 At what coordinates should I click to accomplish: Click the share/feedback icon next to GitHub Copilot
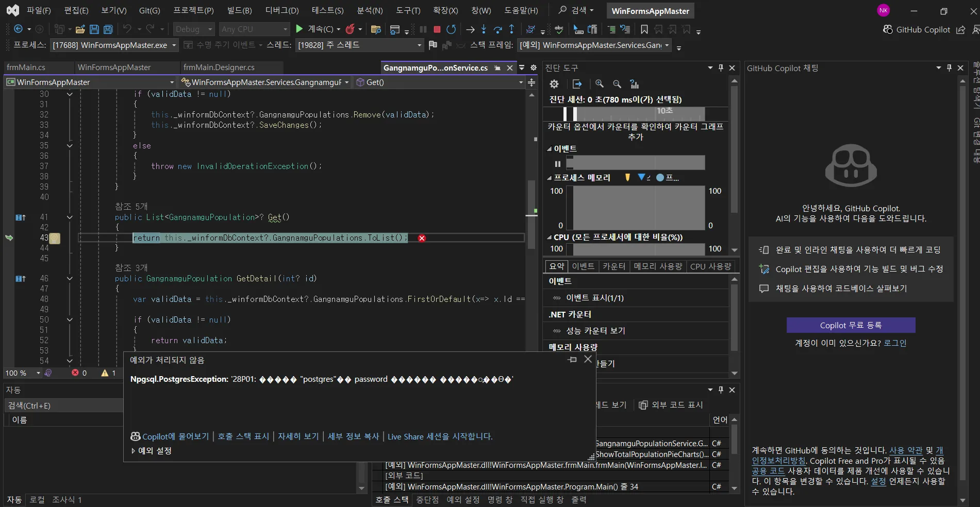point(960,29)
